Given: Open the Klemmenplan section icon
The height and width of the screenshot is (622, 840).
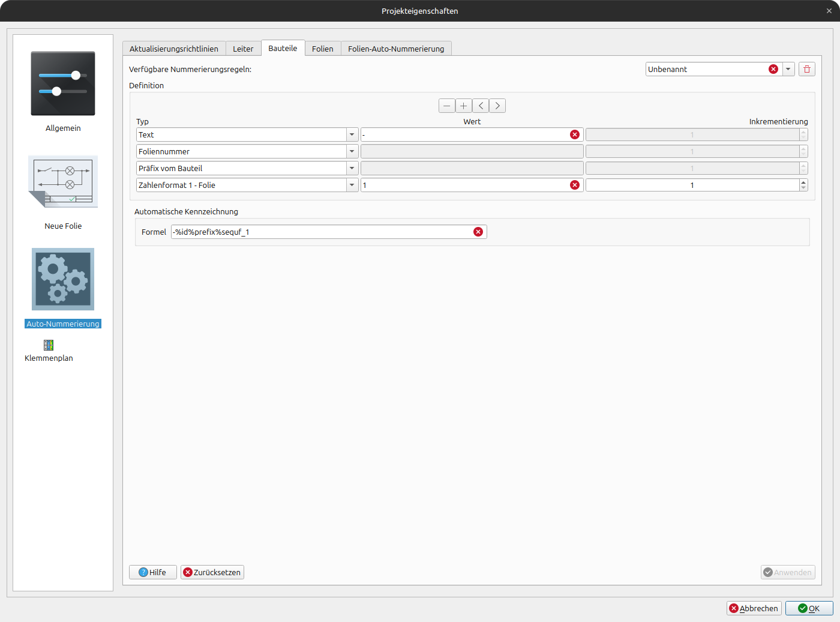Looking at the screenshot, I should [x=49, y=345].
